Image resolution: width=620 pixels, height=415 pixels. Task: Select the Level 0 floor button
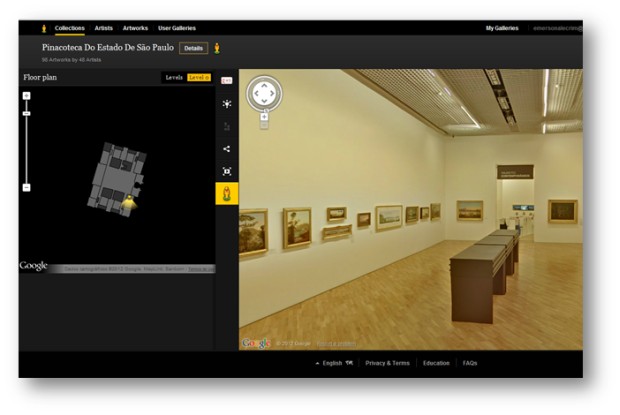[x=199, y=77]
